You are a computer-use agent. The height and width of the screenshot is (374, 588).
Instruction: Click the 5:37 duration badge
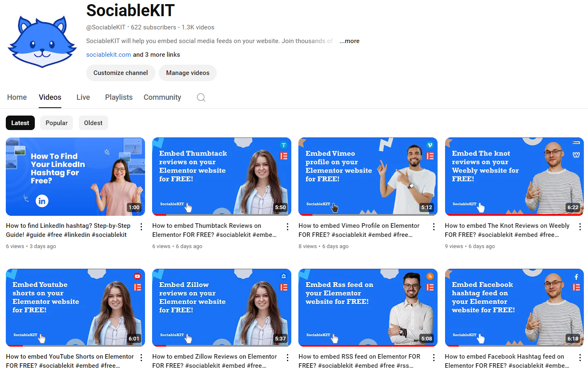[281, 339]
